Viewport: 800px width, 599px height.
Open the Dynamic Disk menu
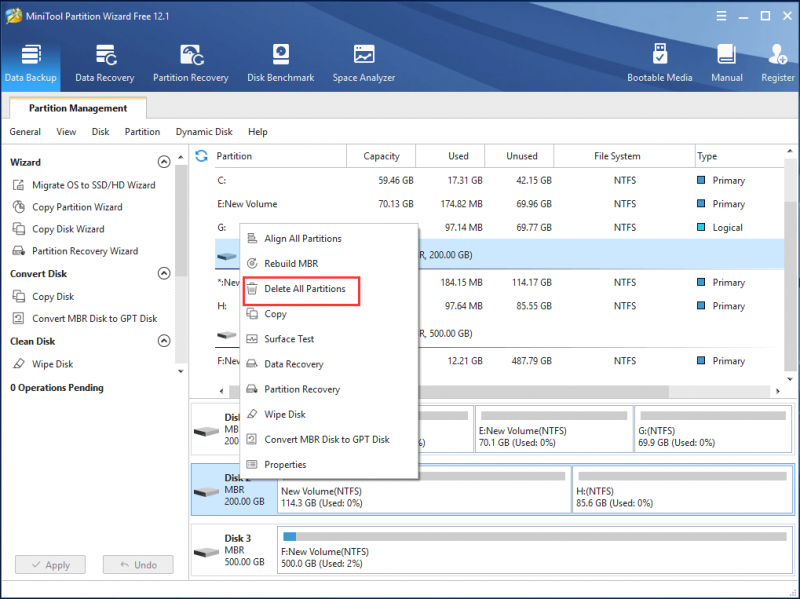204,132
